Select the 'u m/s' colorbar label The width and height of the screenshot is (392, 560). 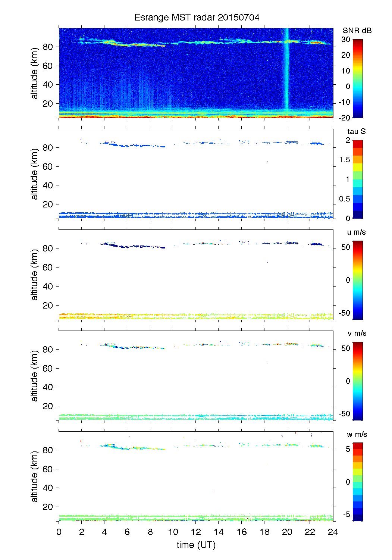coord(356,232)
